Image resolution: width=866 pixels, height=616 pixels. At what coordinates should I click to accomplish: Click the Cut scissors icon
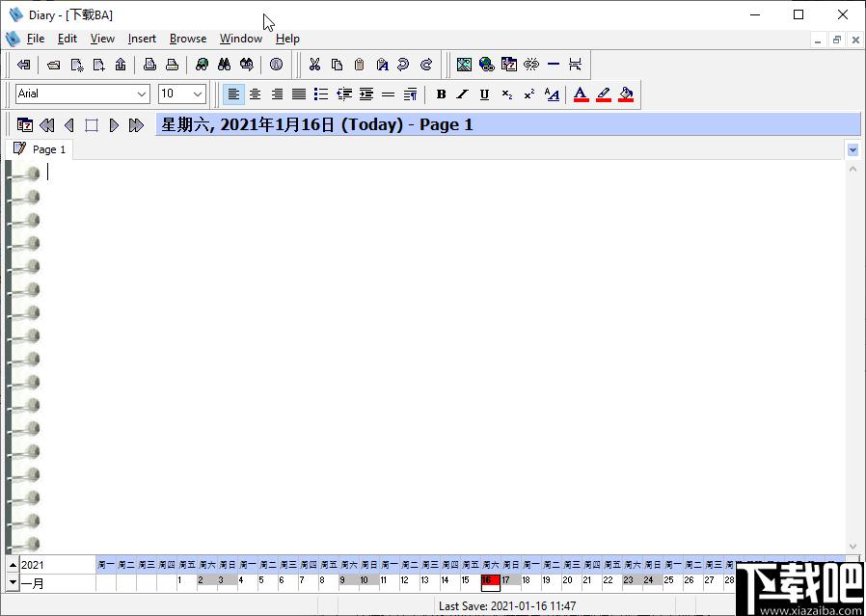(314, 65)
